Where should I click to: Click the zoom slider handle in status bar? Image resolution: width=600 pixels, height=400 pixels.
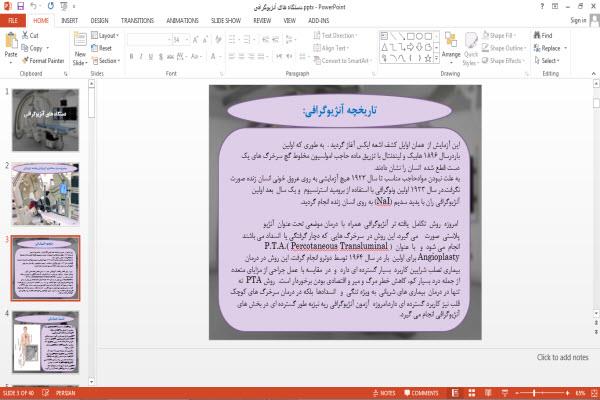[x=534, y=393]
